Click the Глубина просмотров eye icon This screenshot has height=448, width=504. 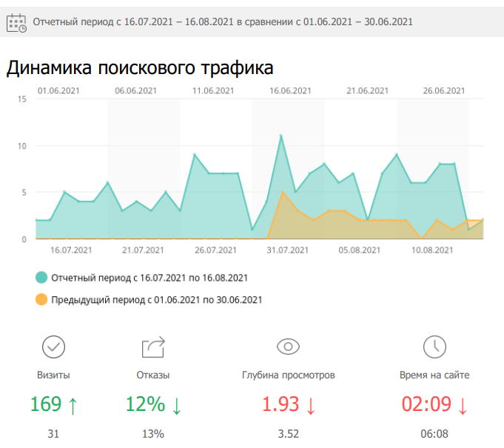point(289,347)
